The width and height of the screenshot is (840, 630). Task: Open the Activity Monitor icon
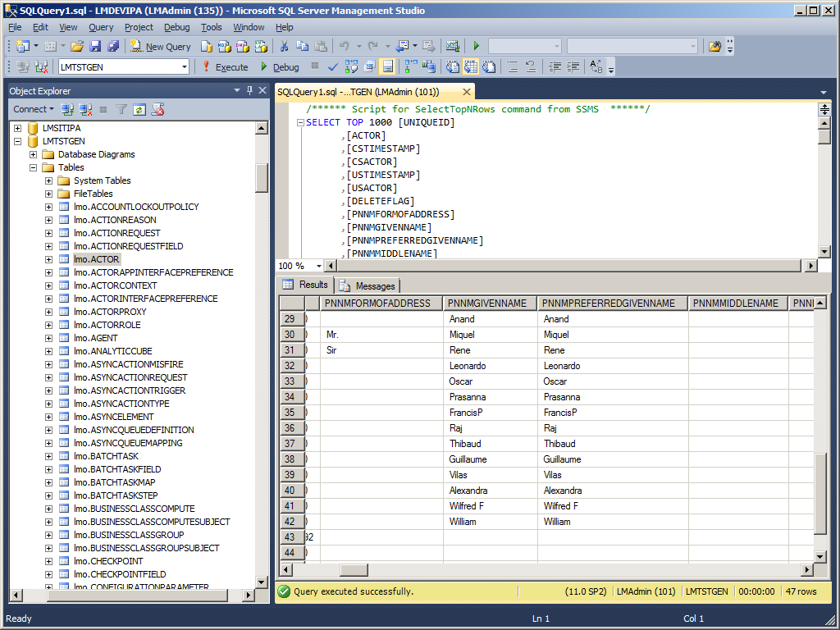point(452,47)
